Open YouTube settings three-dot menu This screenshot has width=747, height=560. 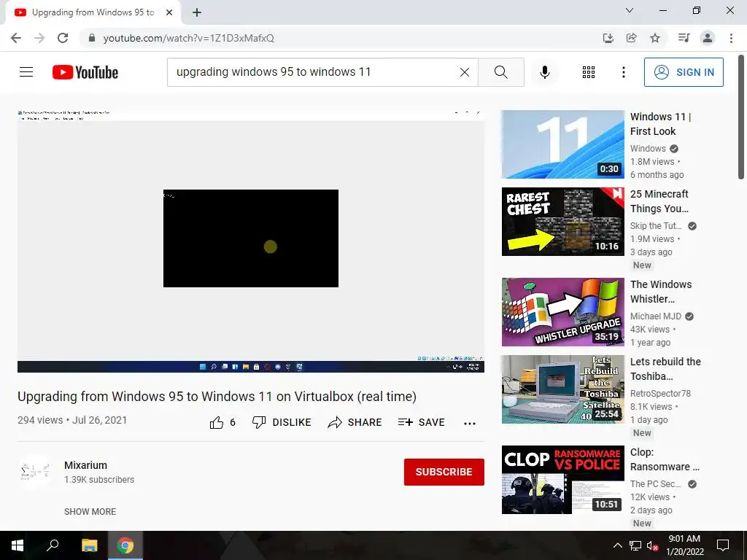click(623, 72)
